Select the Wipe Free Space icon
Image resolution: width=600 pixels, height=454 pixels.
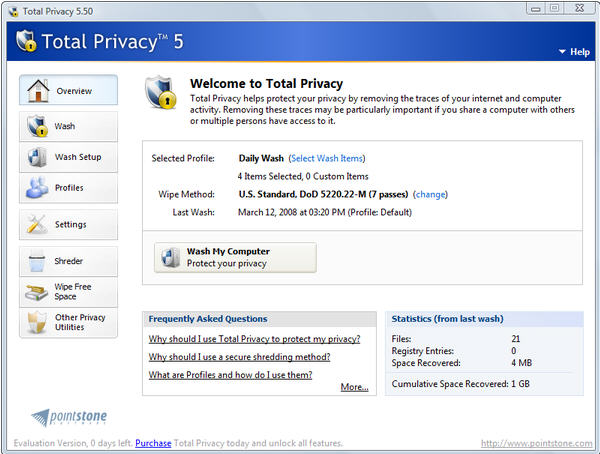[37, 292]
